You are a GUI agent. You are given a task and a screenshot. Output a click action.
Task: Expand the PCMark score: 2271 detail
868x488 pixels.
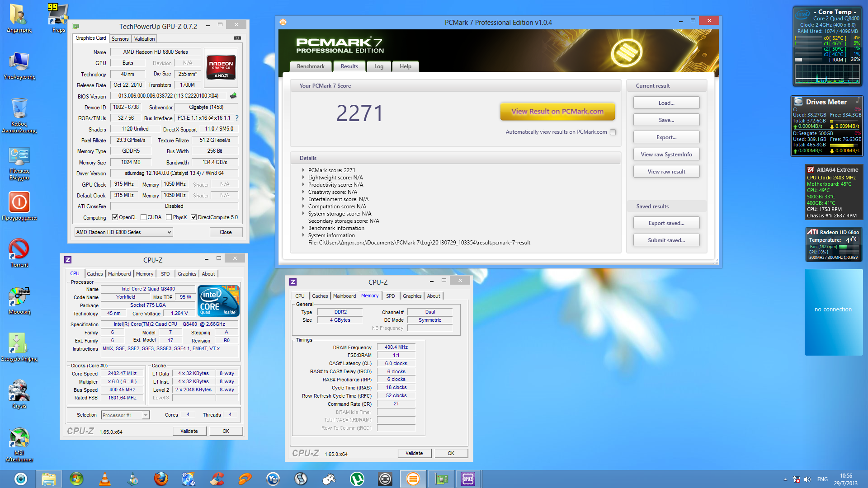[x=303, y=170]
